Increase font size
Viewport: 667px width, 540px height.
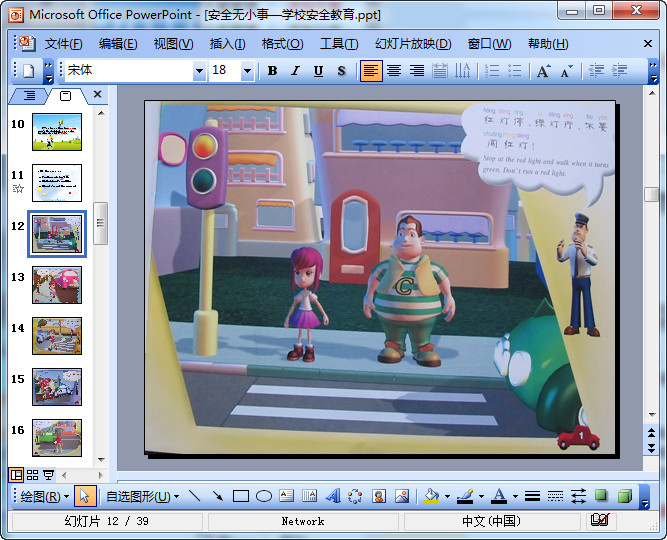543,71
